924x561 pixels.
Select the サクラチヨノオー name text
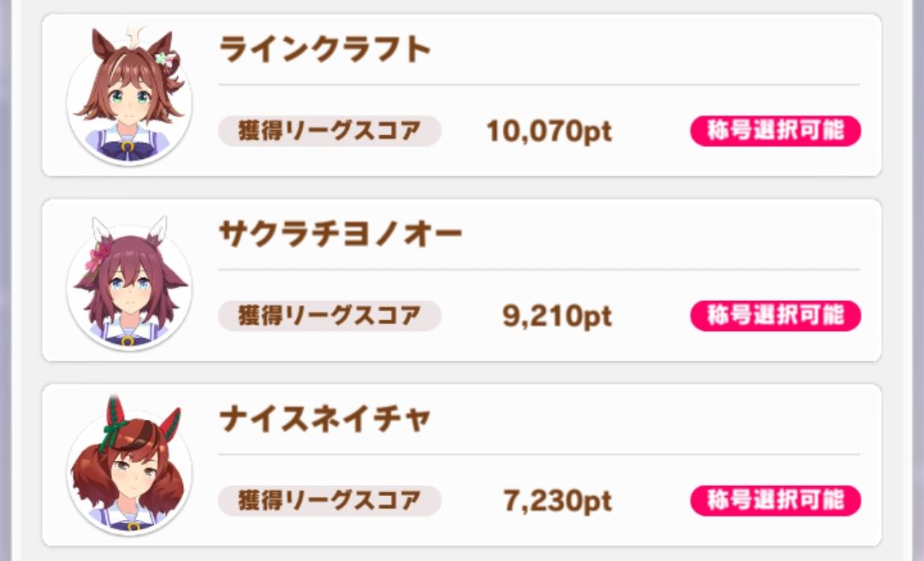[x=341, y=233]
